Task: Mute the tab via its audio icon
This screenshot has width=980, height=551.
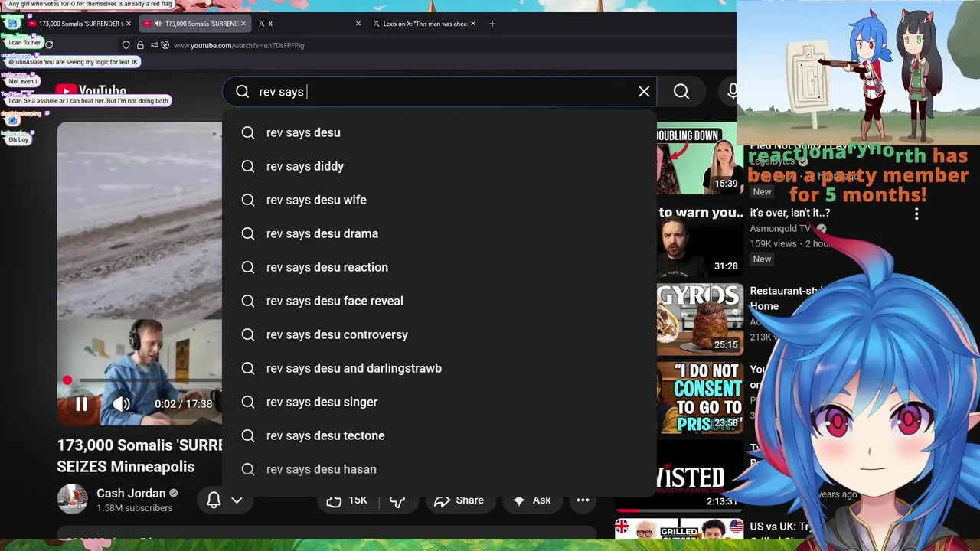Action: [158, 24]
